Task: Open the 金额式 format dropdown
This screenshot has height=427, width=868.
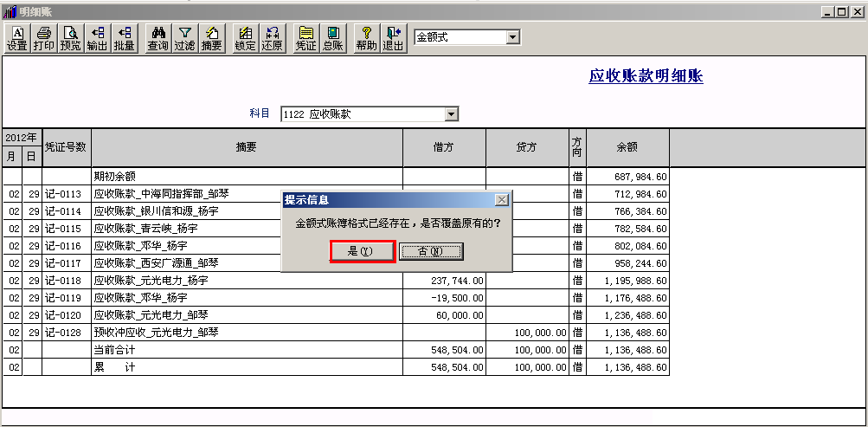Action: coord(513,37)
